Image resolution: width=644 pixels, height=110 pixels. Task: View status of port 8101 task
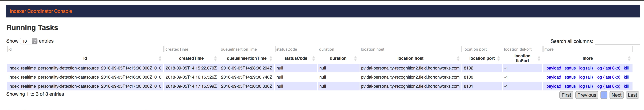570,86
